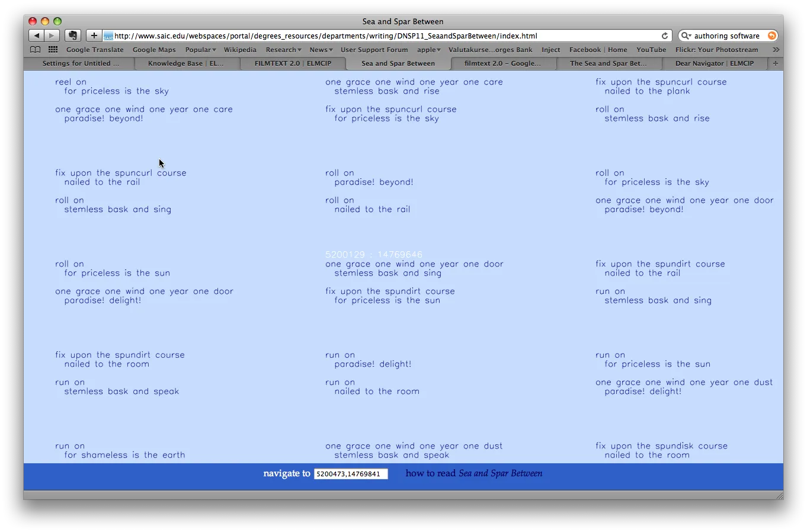Expand the Popular bookmarks dropdown

point(200,50)
